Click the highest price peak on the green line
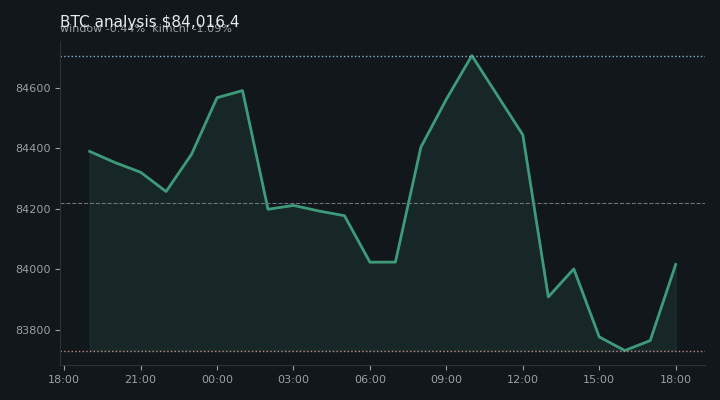 (x=472, y=56)
